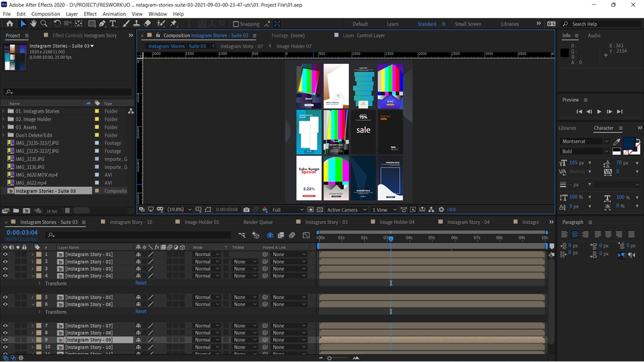644x362 pixels.
Task: Select the Zoom tool magnifier
Action: [x=44, y=23]
